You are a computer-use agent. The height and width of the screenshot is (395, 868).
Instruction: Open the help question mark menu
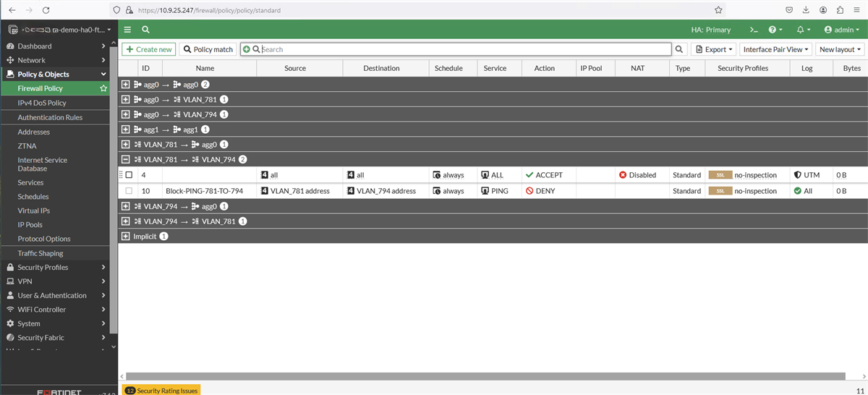(775, 30)
